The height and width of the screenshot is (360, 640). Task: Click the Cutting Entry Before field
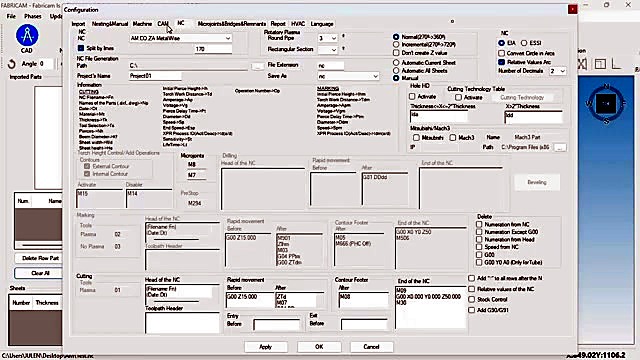pyautogui.click(x=276, y=325)
